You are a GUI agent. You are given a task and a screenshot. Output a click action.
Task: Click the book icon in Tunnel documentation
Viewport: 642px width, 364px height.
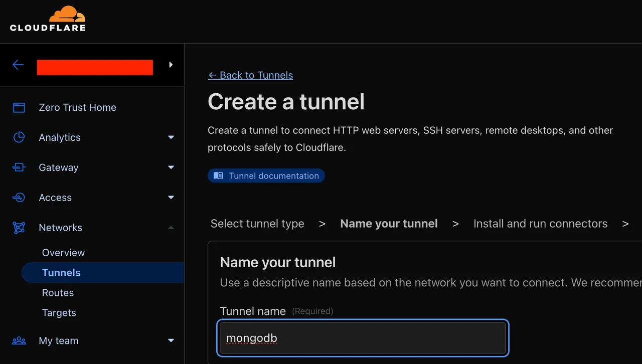click(x=218, y=176)
